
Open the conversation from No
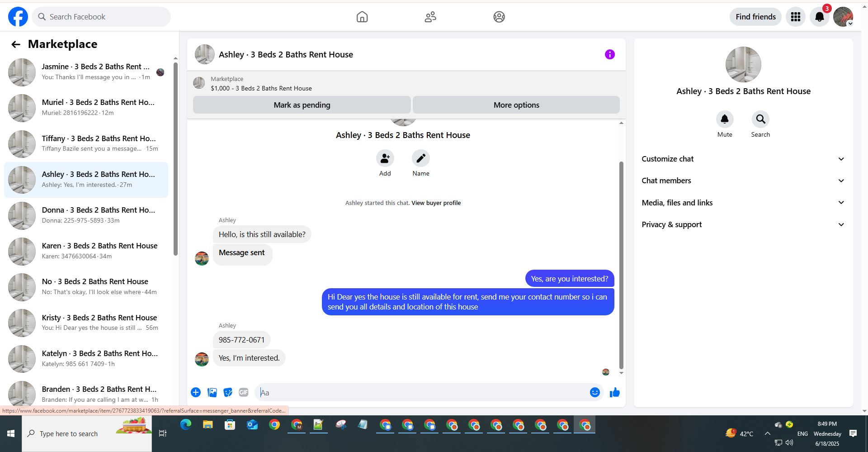point(86,287)
